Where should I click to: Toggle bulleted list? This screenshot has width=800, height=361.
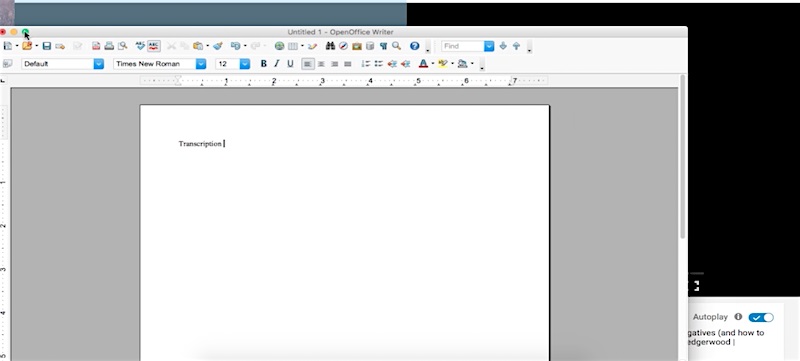(379, 64)
